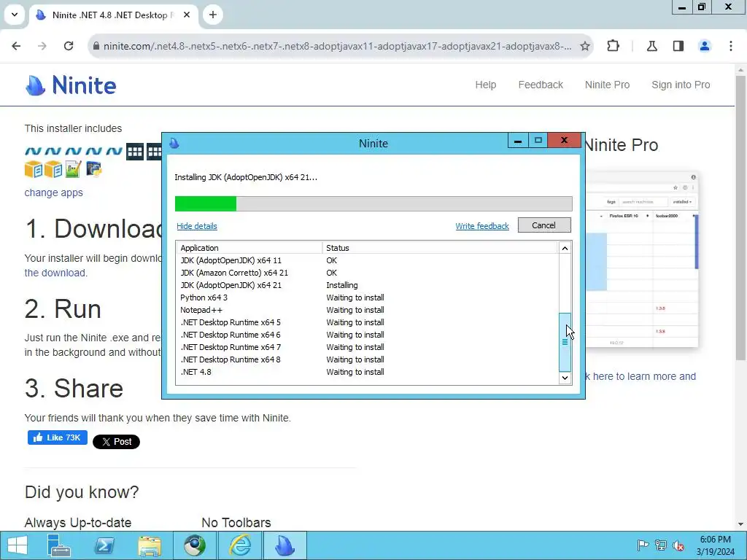The width and height of the screenshot is (747, 560).
Task: Click Hide details in Ninite installer
Action: [x=197, y=226]
